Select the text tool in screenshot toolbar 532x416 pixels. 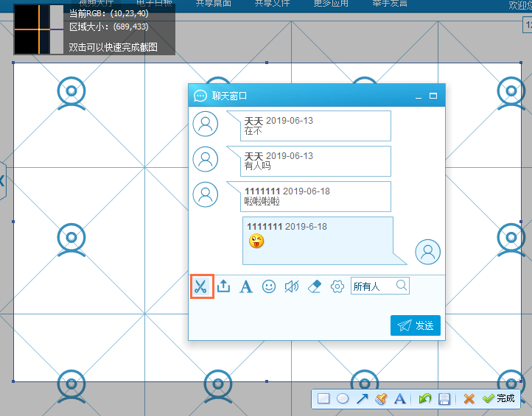tap(400, 399)
